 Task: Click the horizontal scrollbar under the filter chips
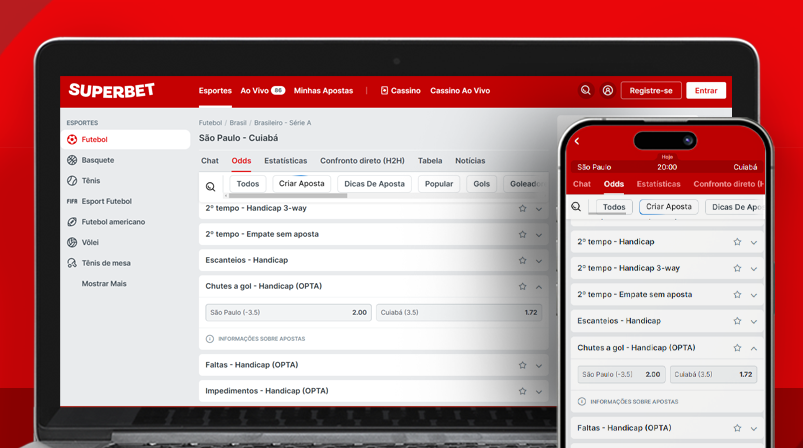point(290,196)
